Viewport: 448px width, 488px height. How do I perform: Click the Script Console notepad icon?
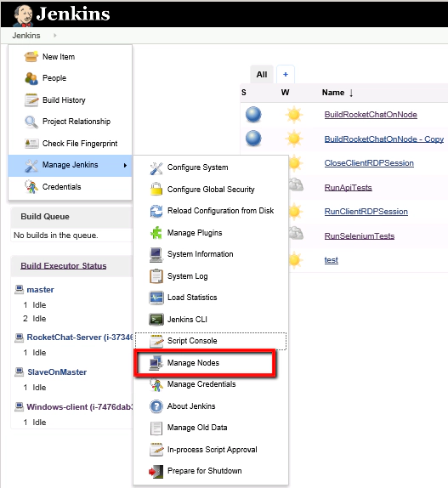coord(156,341)
